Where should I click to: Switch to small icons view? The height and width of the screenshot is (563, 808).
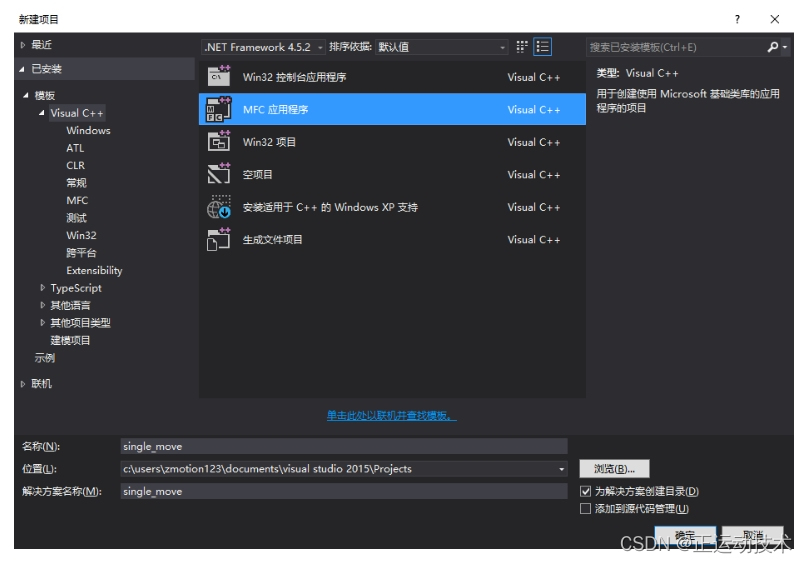(x=521, y=47)
